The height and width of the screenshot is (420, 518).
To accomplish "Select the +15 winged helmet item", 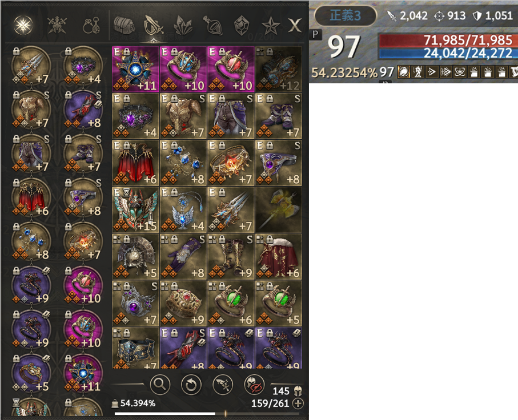I will (135, 209).
